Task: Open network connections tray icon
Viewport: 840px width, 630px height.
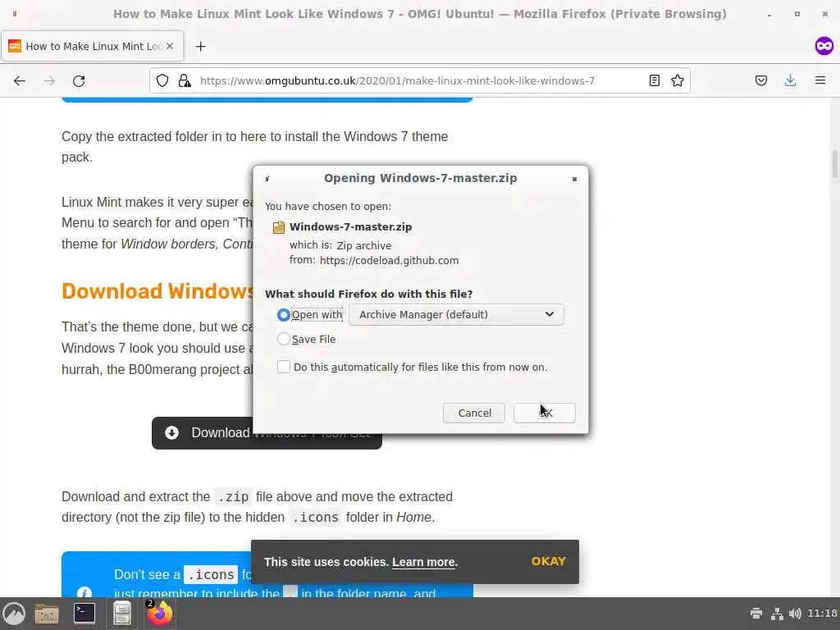Action: coord(776,614)
